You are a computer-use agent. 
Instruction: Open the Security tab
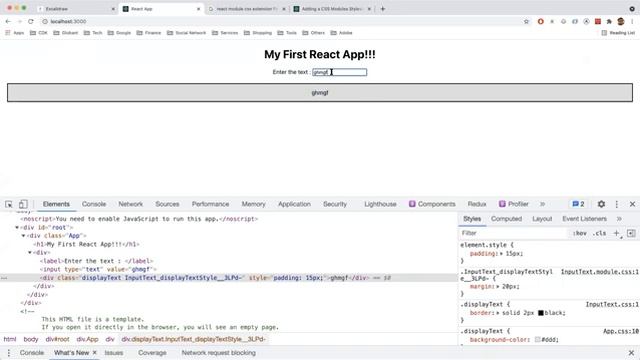(x=335, y=204)
